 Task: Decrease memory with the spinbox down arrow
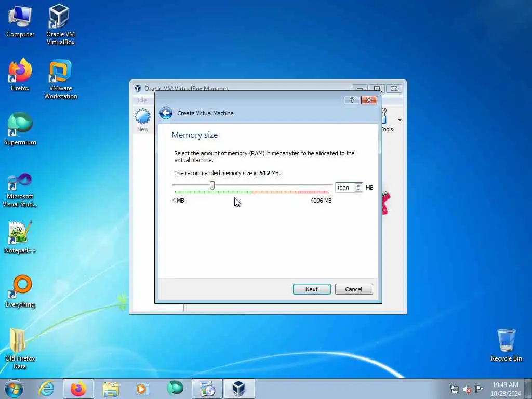358,190
